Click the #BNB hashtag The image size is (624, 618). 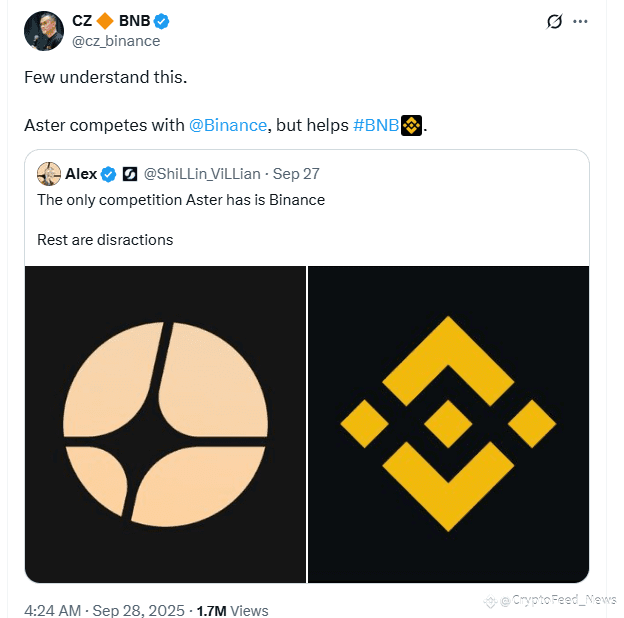376,125
